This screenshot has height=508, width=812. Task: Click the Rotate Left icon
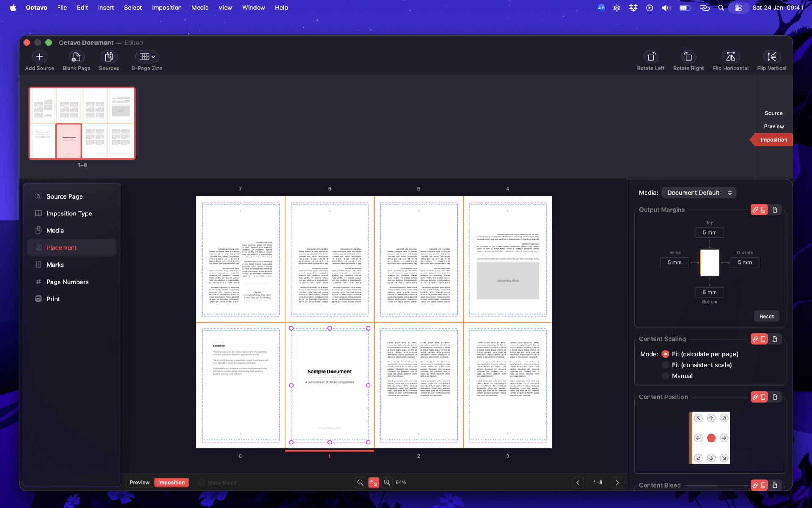[650, 57]
